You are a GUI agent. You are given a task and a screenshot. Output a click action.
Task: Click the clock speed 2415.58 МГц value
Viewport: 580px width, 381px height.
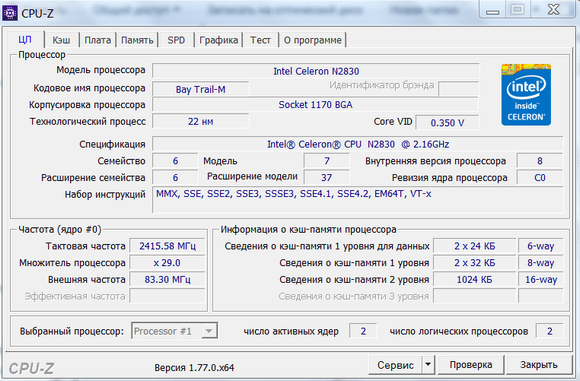coord(167,246)
